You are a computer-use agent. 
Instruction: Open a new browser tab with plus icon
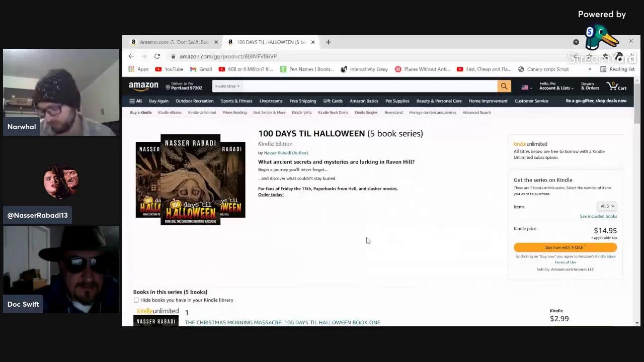[x=328, y=42]
